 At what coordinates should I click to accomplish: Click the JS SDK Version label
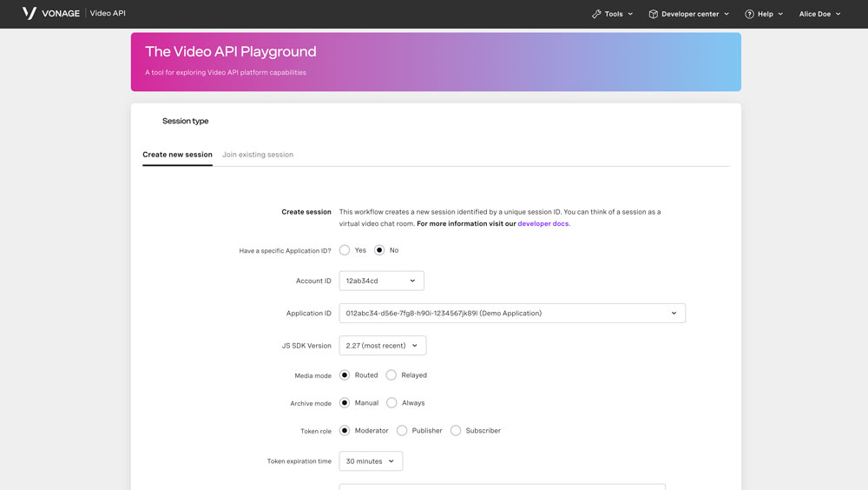click(306, 346)
